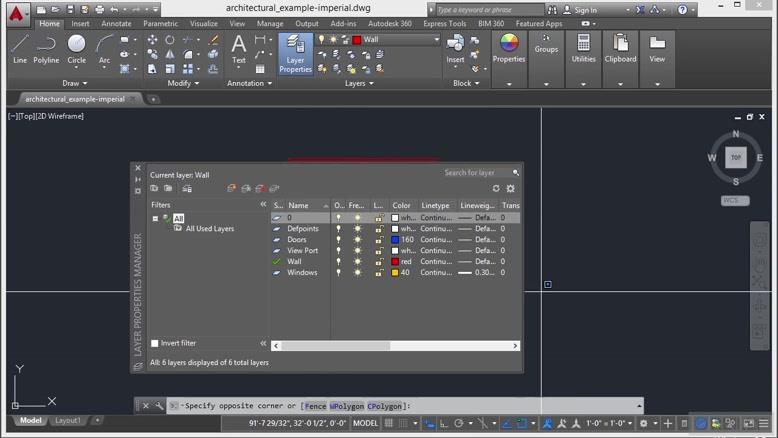The width and height of the screenshot is (778, 438).
Task: Toggle Lock for Defpoints layer
Action: coord(379,229)
